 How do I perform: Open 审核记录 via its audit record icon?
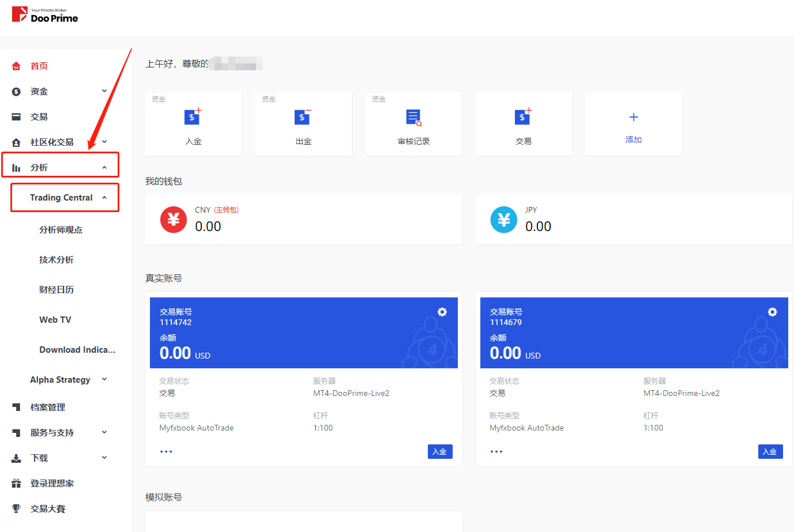click(x=413, y=116)
